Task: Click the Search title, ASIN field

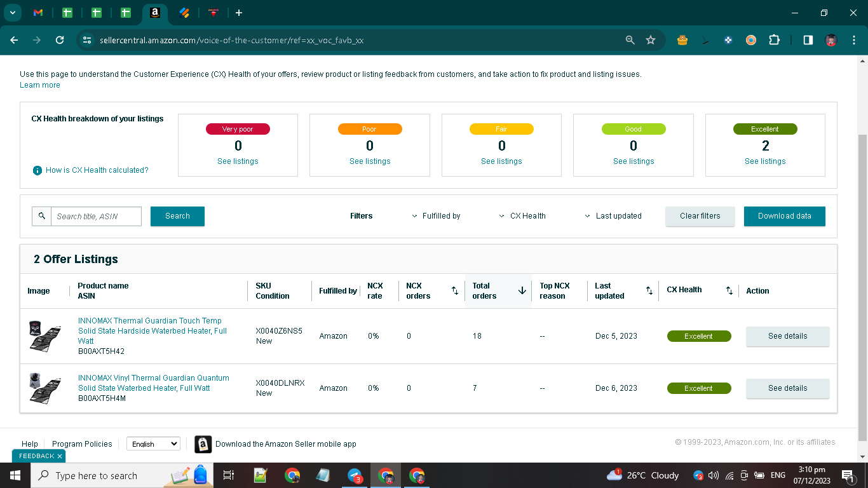Action: click(97, 216)
